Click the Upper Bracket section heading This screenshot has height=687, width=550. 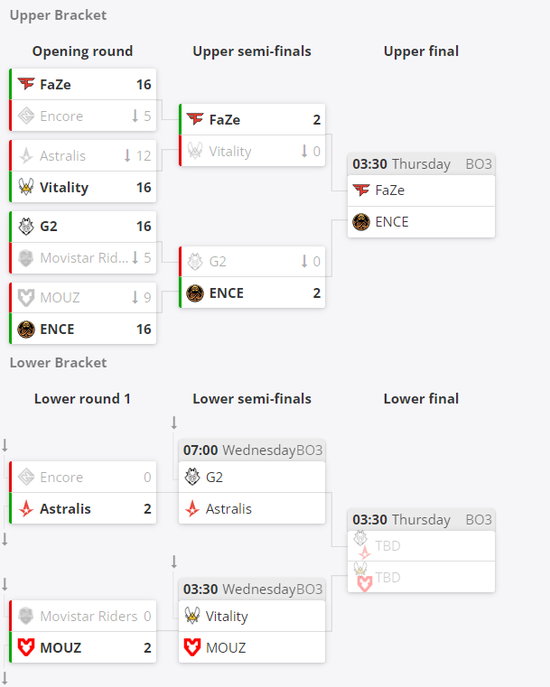click(x=58, y=15)
